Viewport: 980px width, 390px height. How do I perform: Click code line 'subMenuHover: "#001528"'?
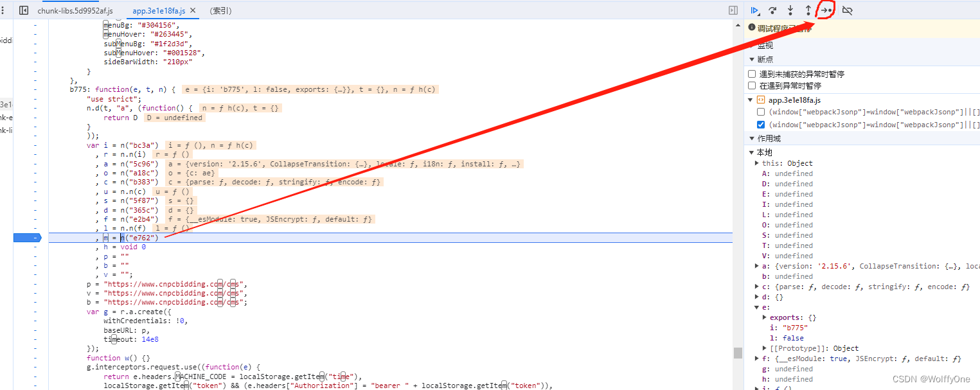154,53
